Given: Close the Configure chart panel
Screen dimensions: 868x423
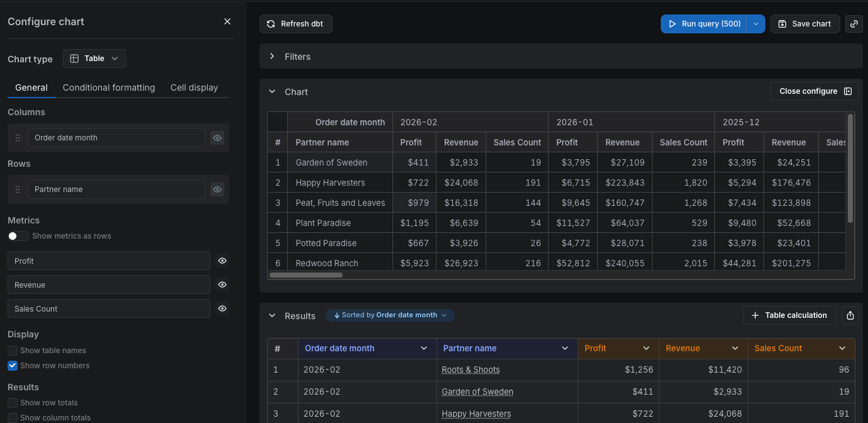Looking at the screenshot, I should point(227,21).
